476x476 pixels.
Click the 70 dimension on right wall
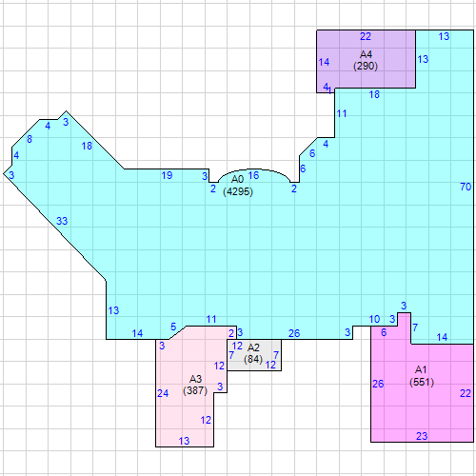(x=466, y=187)
